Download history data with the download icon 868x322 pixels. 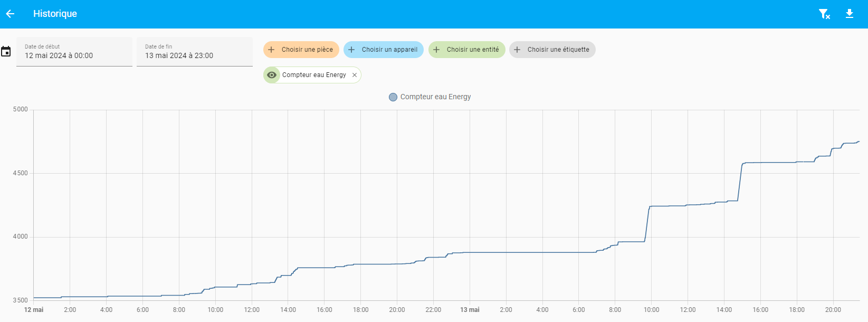(850, 14)
